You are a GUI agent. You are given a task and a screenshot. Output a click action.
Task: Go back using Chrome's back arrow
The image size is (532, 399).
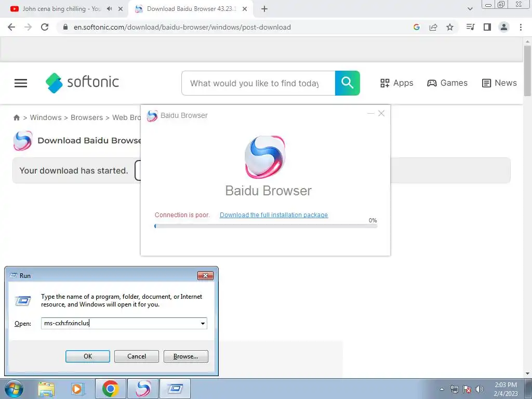click(11, 27)
